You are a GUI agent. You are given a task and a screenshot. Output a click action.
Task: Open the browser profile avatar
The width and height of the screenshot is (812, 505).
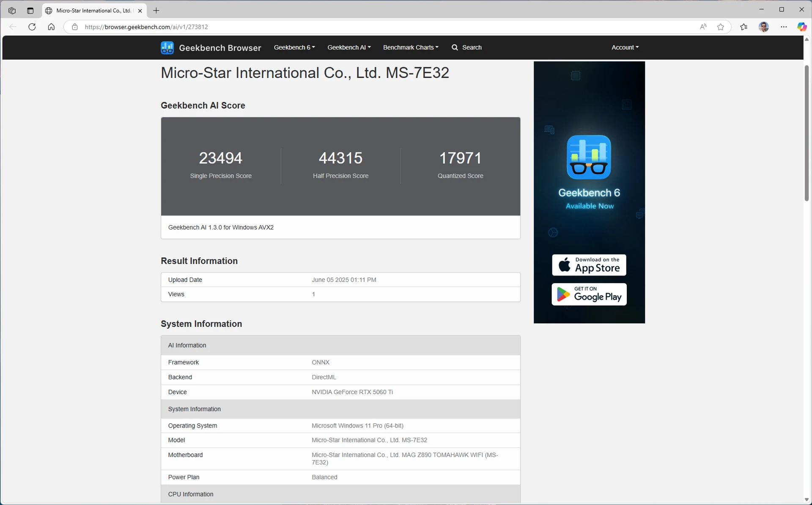pos(764,27)
